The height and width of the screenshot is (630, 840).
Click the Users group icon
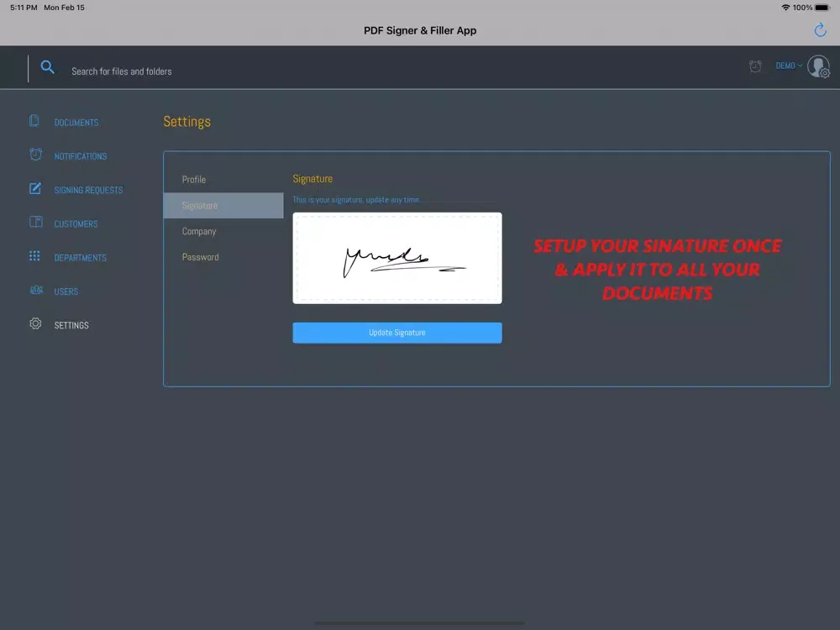(x=36, y=290)
